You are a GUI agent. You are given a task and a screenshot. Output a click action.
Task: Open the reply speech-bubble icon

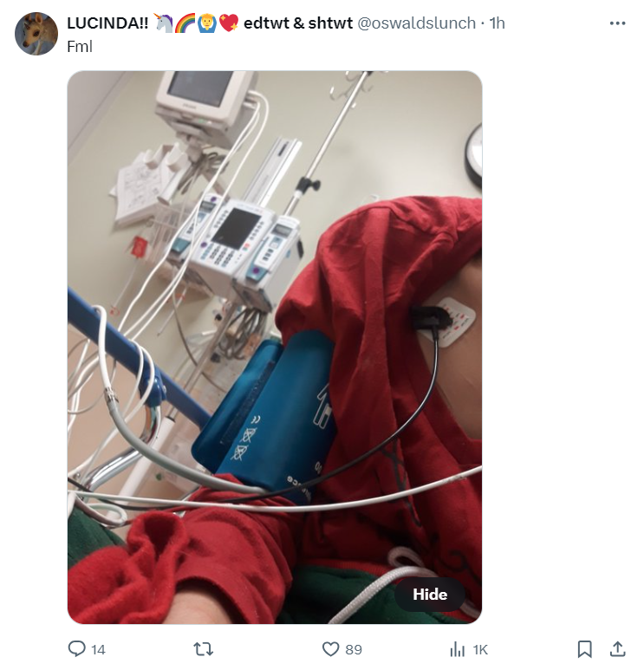coord(77,649)
